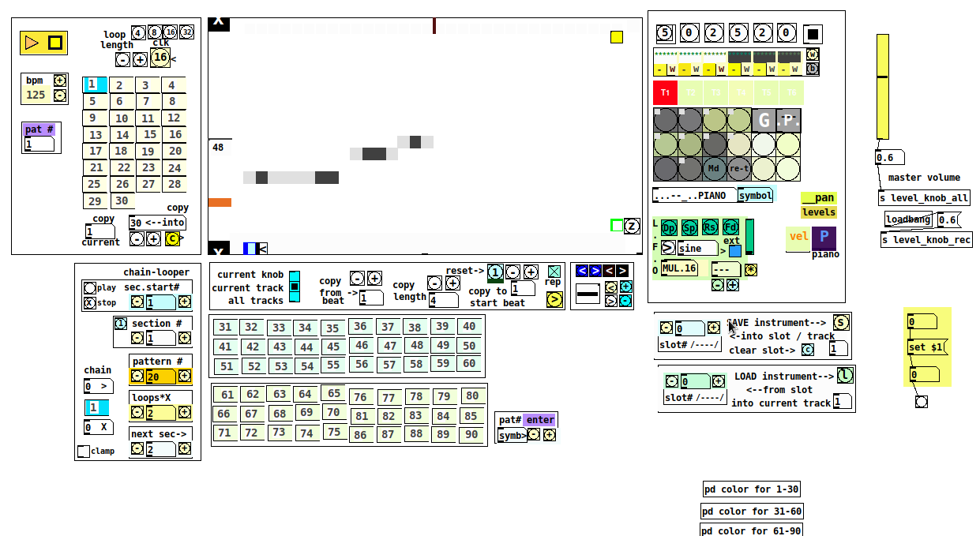This screenshot has width=980, height=536.
Task: Click the PIANO symbol name box
Action: click(693, 195)
